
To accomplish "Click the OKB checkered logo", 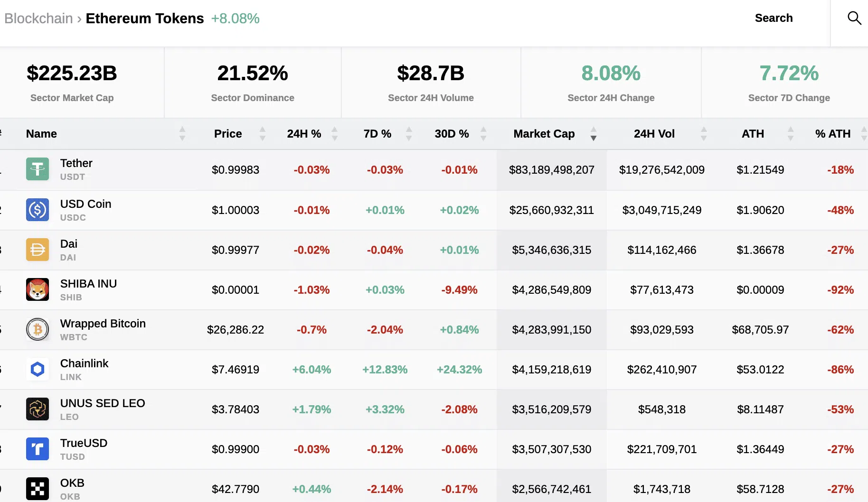I will point(38,489).
